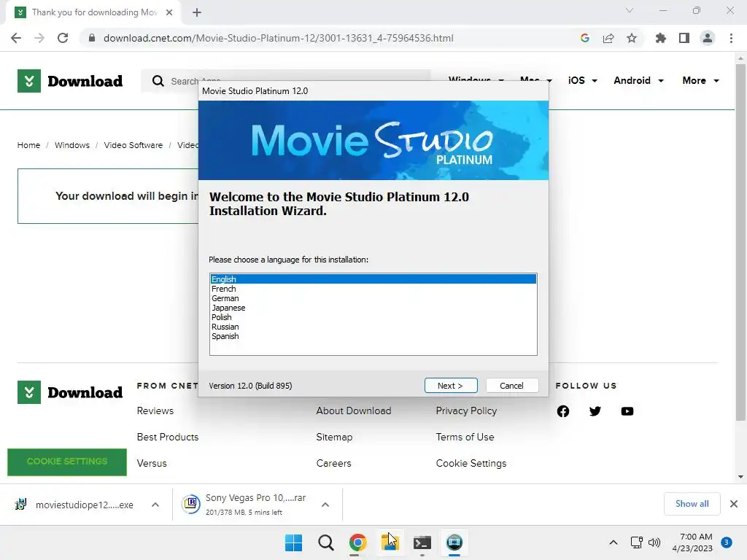
Task: Open CNET Twitter icon
Action: pos(595,411)
